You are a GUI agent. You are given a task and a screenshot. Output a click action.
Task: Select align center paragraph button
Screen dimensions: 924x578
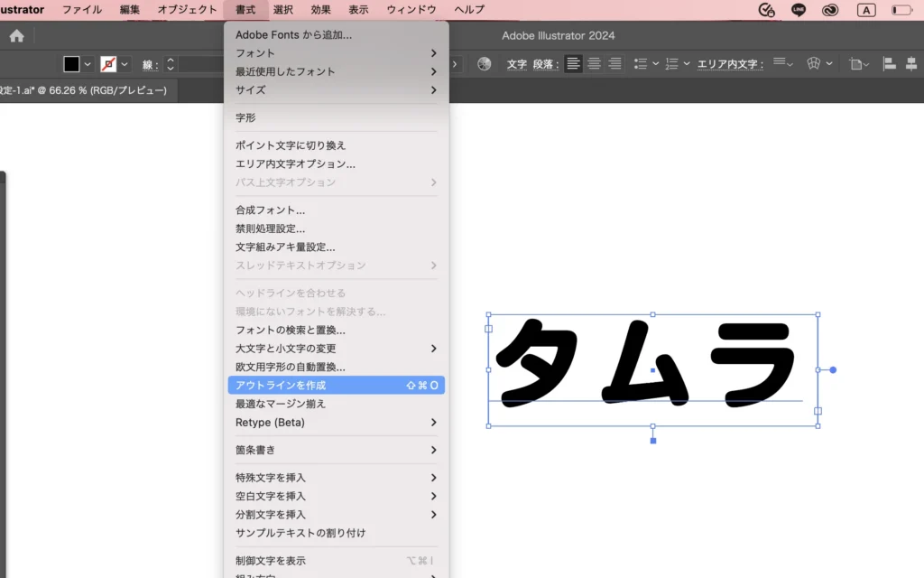[x=594, y=64]
